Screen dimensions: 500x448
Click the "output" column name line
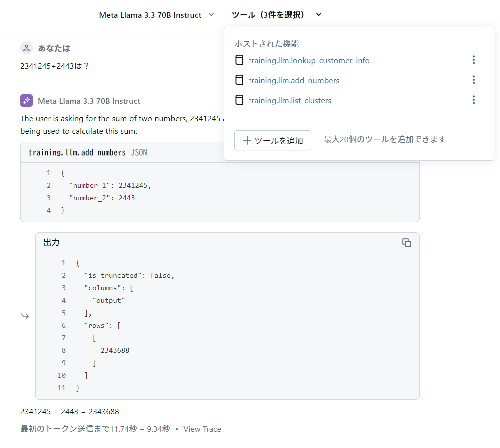109,300
